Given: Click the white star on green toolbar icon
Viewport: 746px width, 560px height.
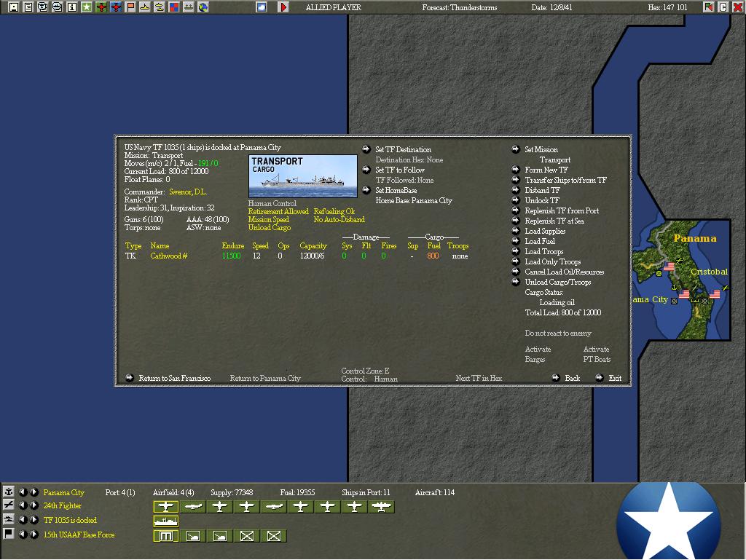Looking at the screenshot, I should point(86,7).
